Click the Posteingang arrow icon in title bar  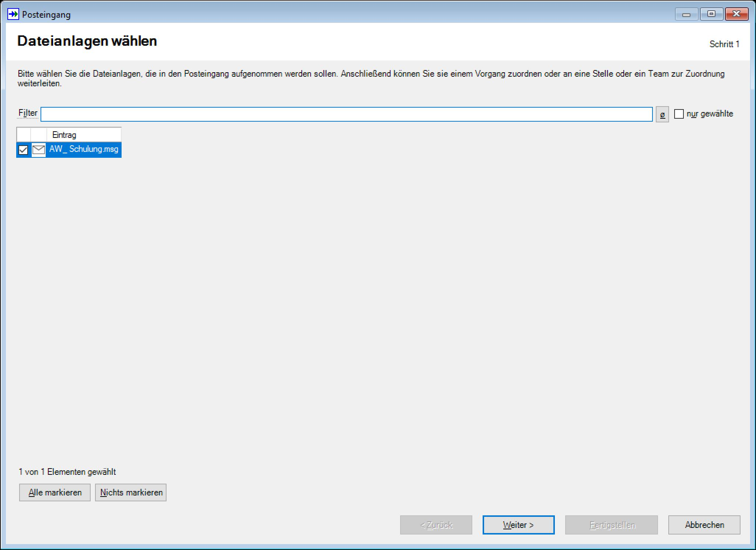[13, 14]
